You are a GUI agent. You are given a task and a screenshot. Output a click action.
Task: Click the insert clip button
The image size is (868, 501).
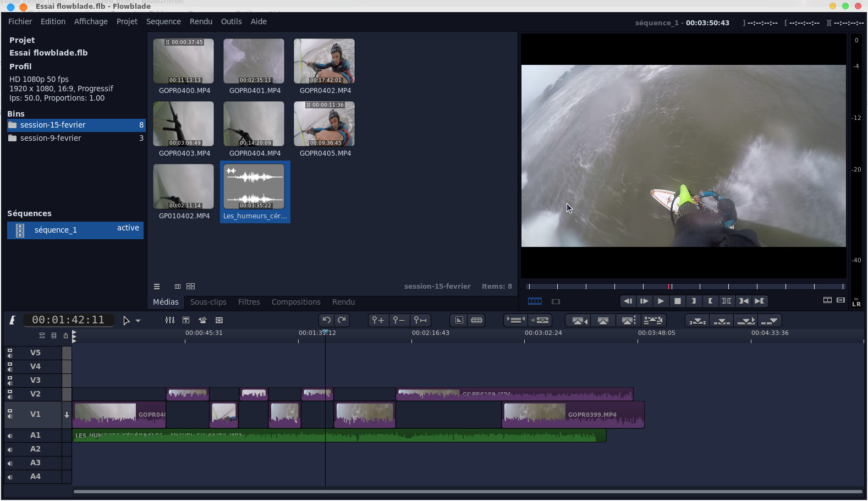click(746, 320)
